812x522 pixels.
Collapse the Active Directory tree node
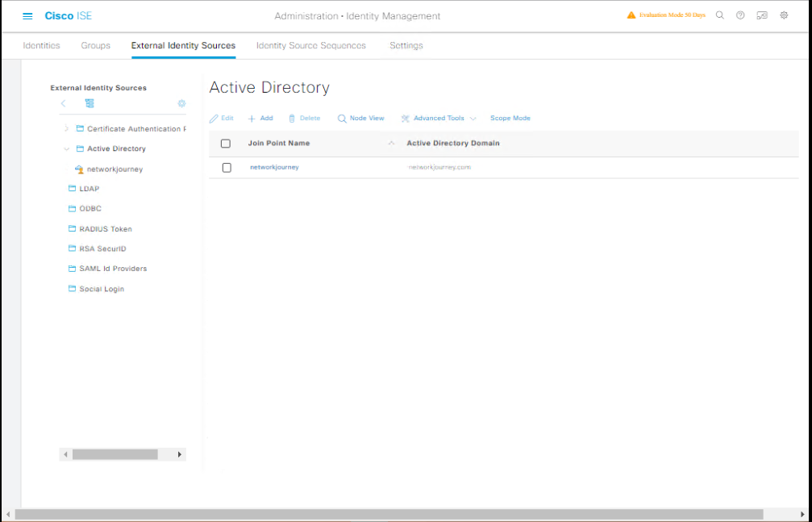pyautogui.click(x=66, y=148)
